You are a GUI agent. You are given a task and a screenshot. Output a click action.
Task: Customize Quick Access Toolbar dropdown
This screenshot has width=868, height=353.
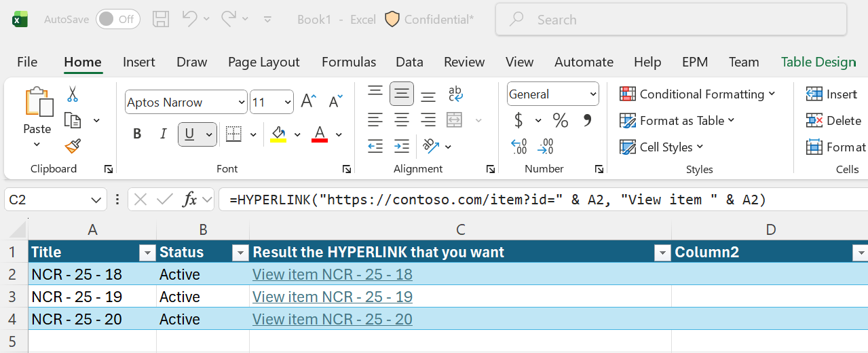(267, 20)
